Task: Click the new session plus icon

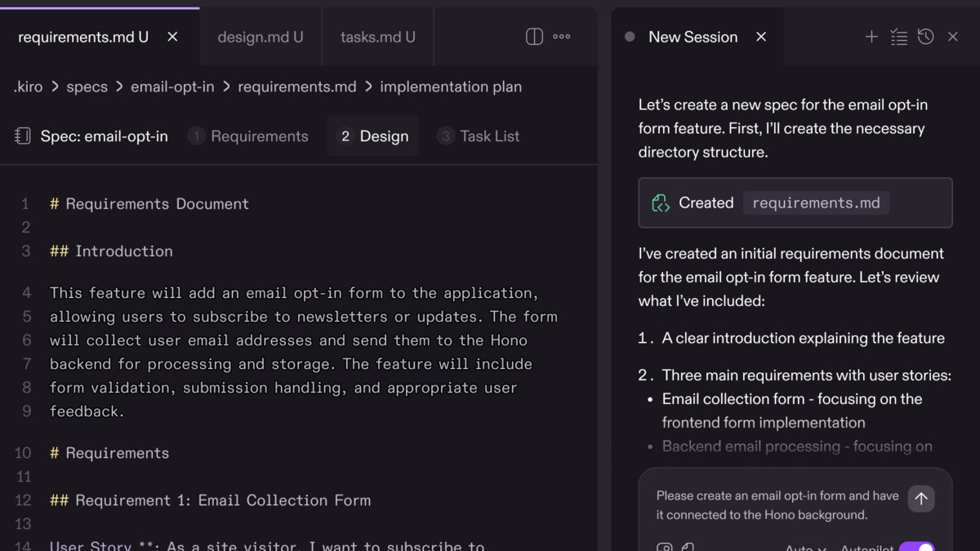Action: tap(871, 37)
